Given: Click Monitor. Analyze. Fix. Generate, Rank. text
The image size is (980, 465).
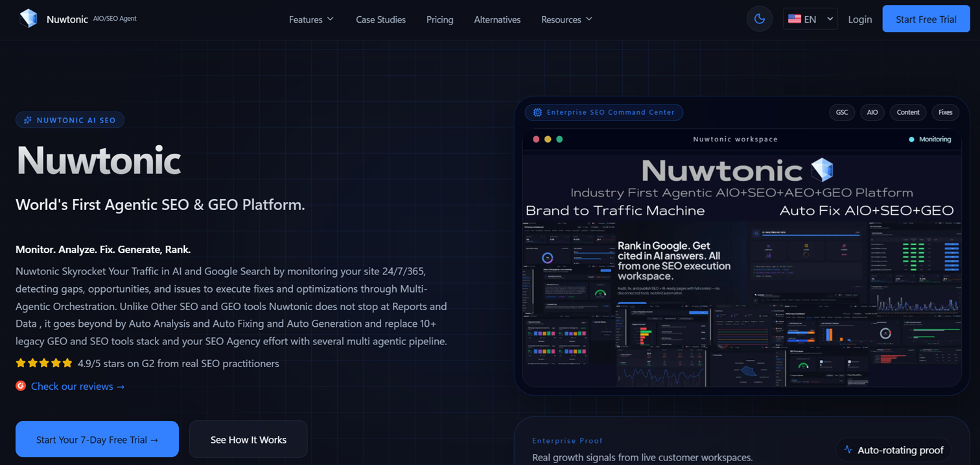Looking at the screenshot, I should pyautogui.click(x=103, y=249).
